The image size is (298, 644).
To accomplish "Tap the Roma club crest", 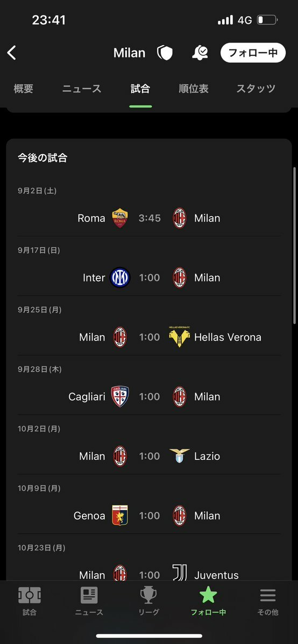I will click(x=120, y=218).
